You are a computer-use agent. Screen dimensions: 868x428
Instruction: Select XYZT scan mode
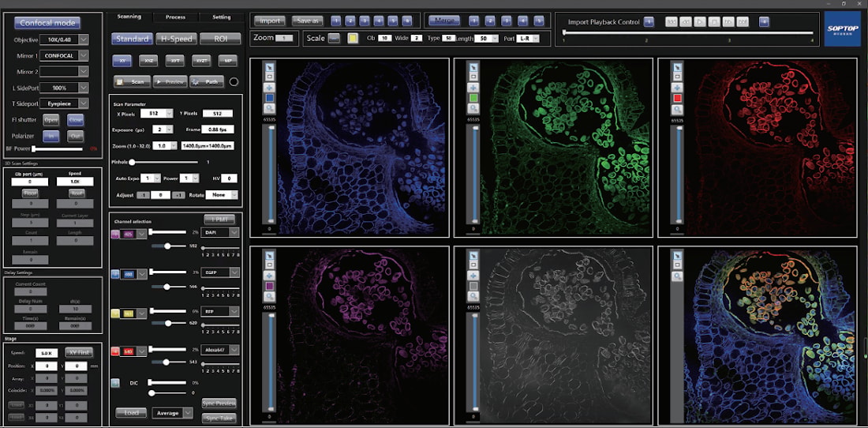pos(201,61)
